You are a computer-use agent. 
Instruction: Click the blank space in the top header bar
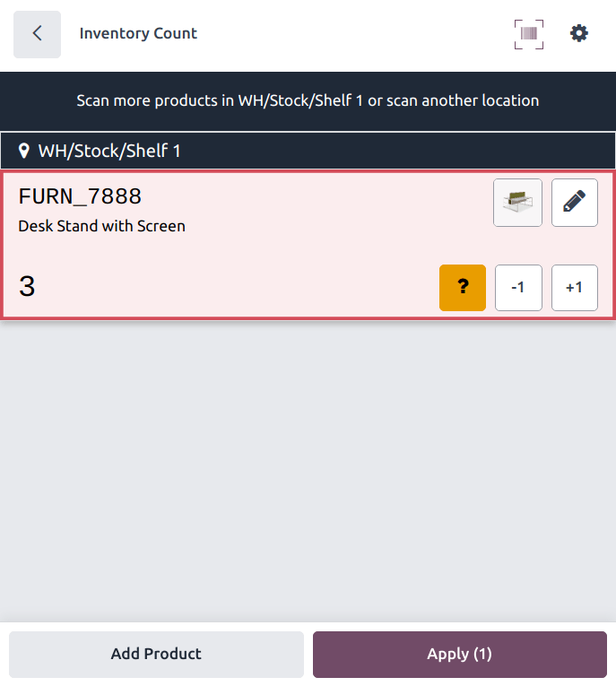pos(359,34)
